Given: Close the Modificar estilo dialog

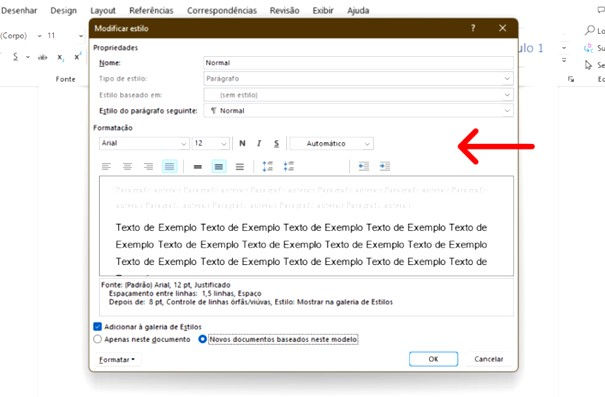Looking at the screenshot, I should pos(502,28).
